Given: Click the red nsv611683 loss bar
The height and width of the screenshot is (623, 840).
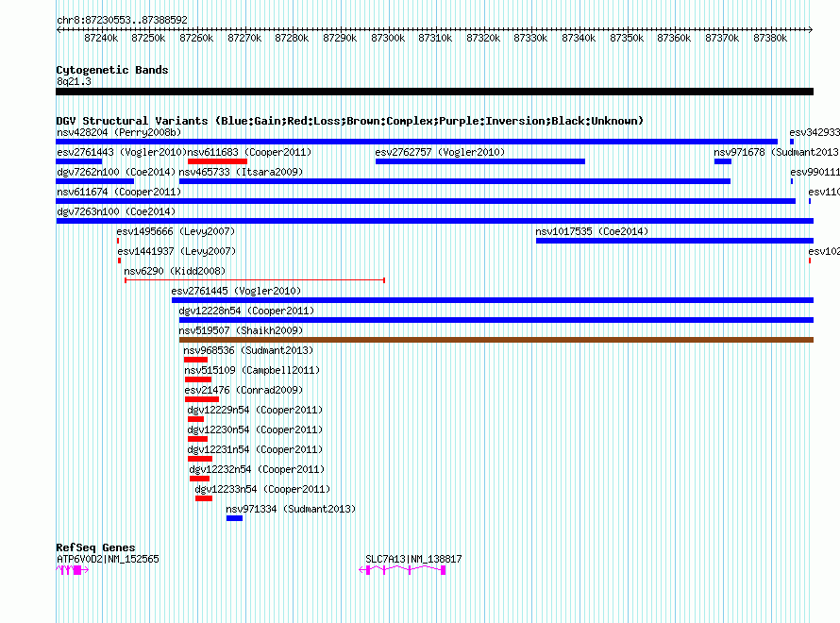Looking at the screenshot, I should pyautogui.click(x=217, y=161).
